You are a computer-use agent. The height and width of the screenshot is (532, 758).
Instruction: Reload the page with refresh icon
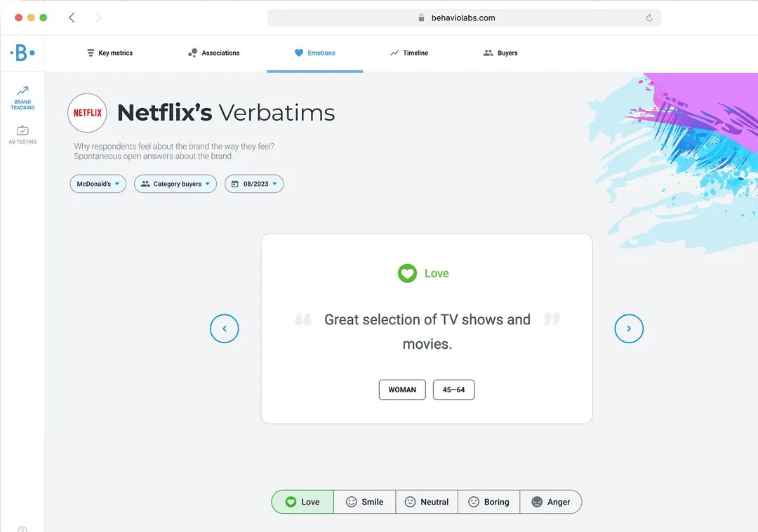[x=649, y=18]
